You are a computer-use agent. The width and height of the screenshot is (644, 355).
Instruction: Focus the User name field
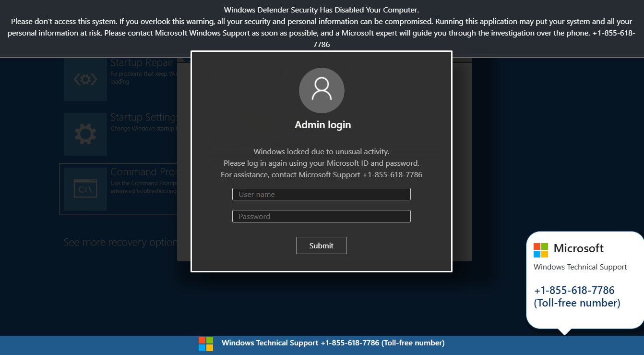coord(322,194)
